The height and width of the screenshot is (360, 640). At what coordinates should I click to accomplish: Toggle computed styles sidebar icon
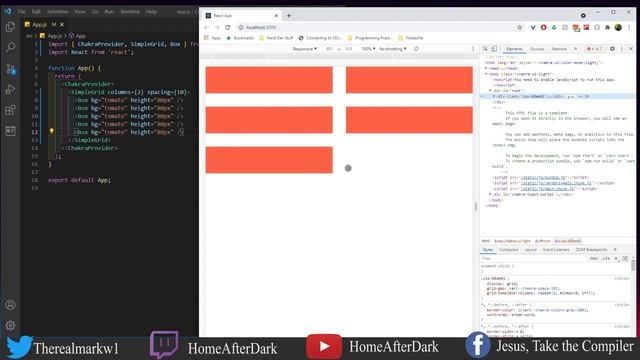(x=625, y=258)
